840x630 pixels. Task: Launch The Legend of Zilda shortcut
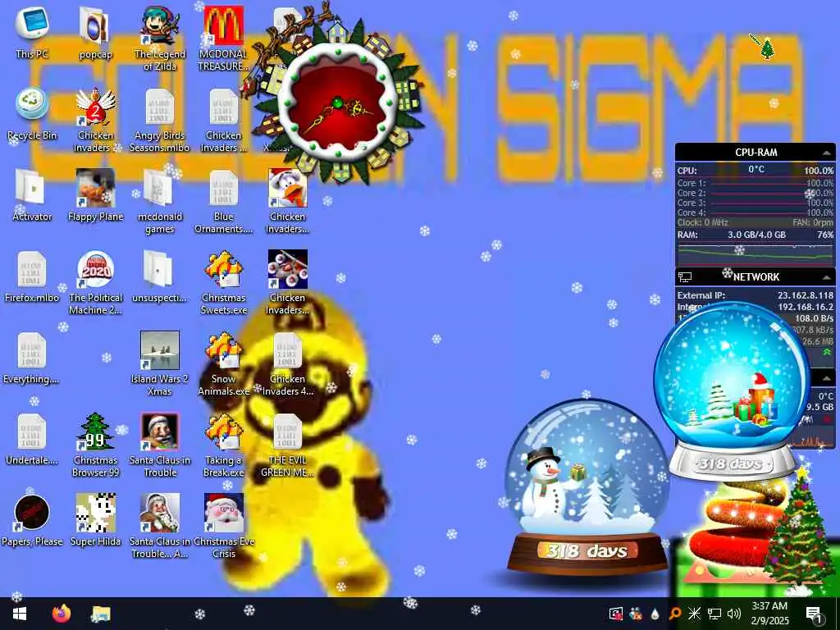pyautogui.click(x=160, y=39)
